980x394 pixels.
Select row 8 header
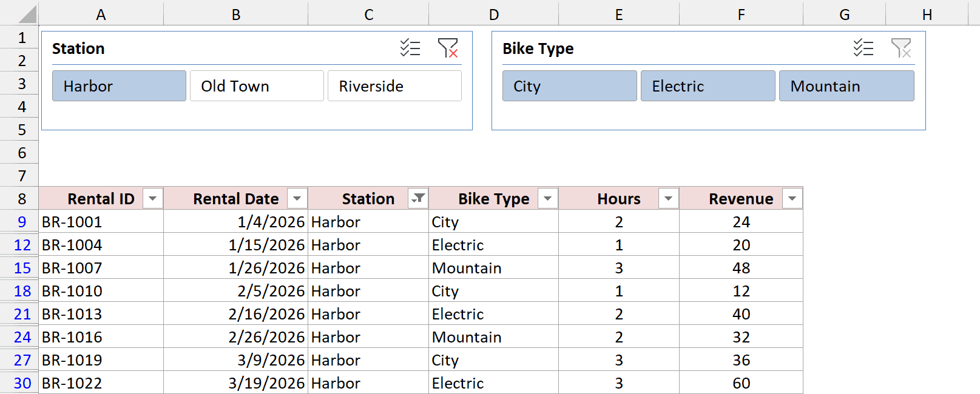coord(19,198)
